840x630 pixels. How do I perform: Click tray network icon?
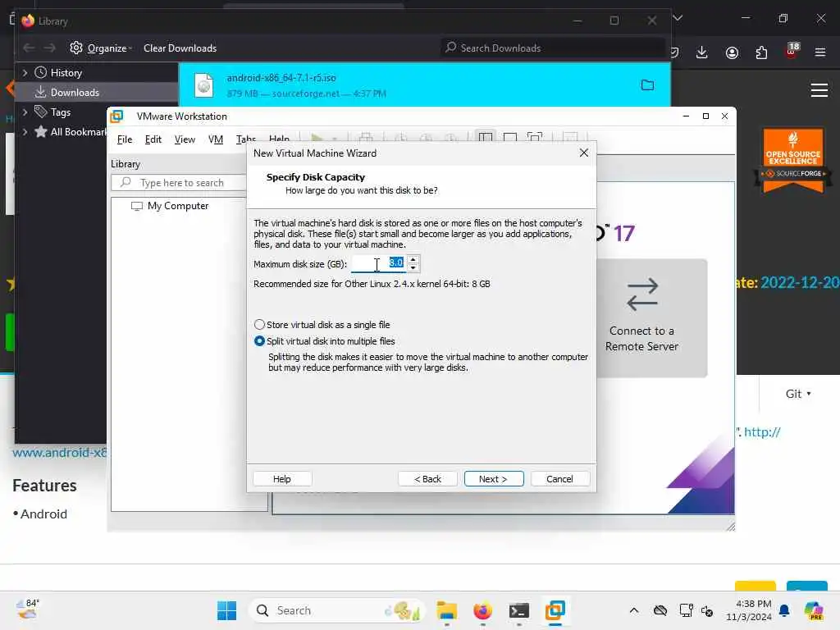(x=685, y=610)
